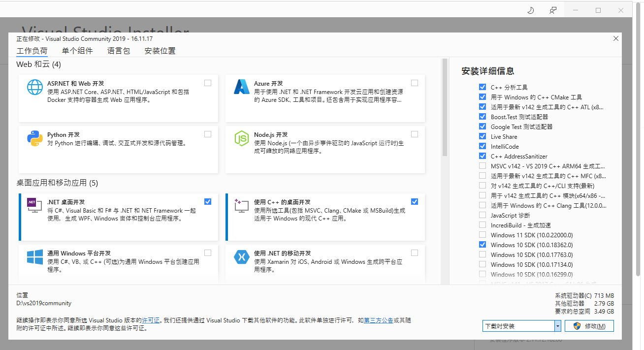Click the .NET desktop development icon
Screen dimensions: 644x350
point(35,206)
